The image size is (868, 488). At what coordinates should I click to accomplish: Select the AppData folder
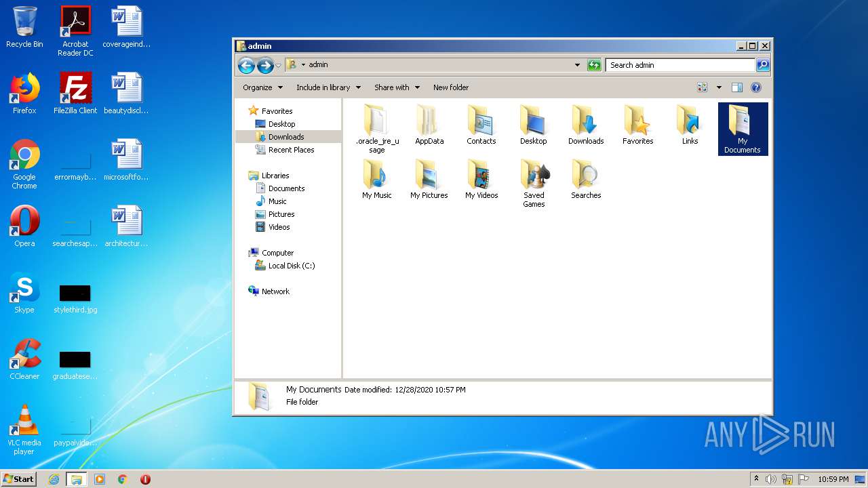coord(429,125)
